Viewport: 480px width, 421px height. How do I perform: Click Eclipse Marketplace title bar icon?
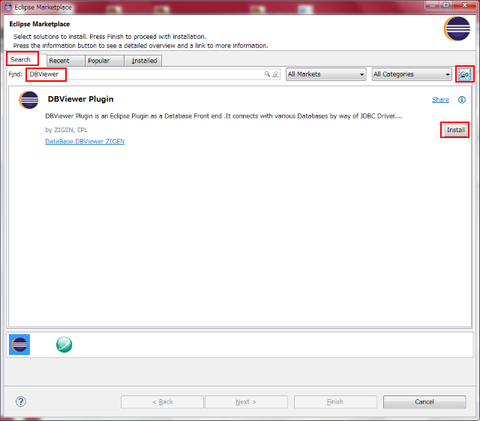tap(8, 7)
